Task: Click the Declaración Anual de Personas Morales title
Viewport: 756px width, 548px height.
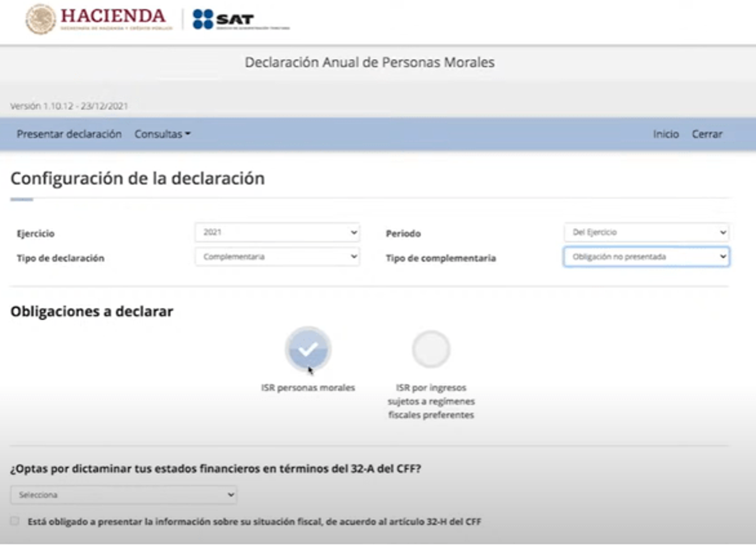Action: [370, 62]
